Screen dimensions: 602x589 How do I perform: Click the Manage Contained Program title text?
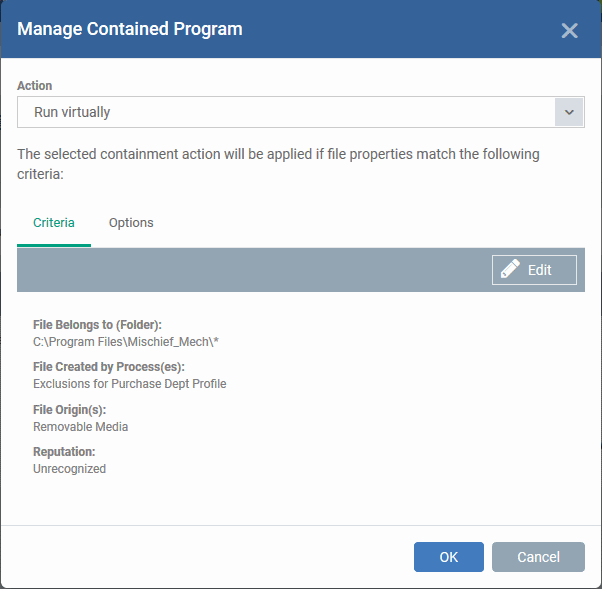[x=130, y=29]
